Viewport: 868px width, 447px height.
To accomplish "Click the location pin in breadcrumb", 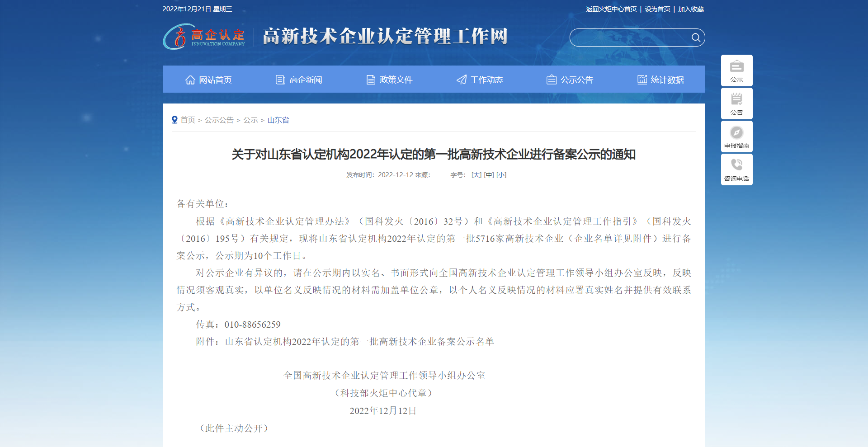I will tap(175, 119).
